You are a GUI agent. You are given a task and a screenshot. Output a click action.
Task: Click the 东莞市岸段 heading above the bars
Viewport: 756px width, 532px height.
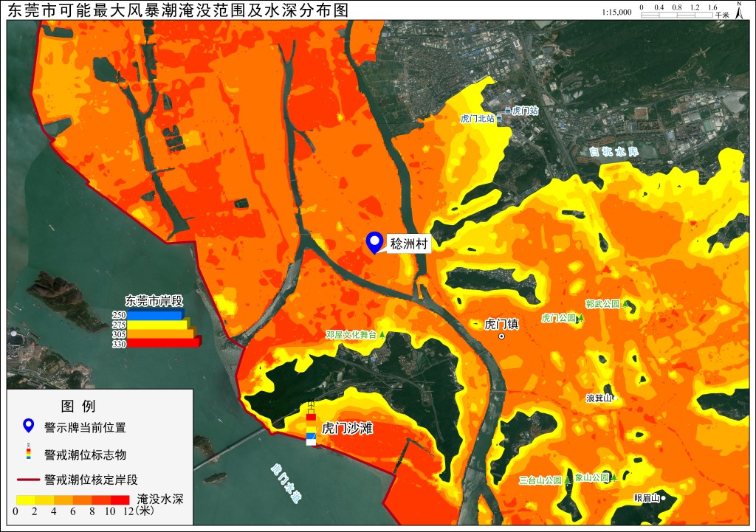pos(154,301)
